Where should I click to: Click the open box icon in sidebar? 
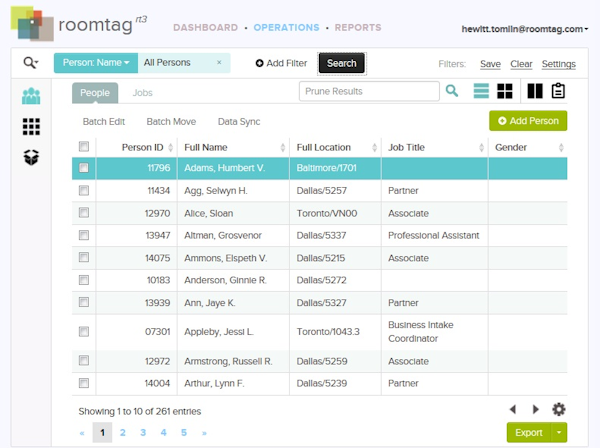coord(31,157)
